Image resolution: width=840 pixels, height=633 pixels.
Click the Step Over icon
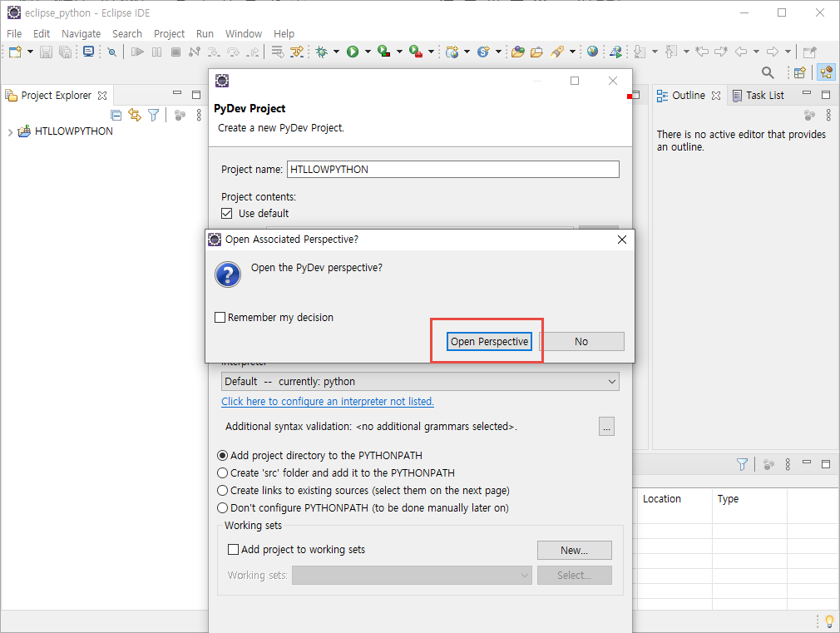click(x=233, y=52)
